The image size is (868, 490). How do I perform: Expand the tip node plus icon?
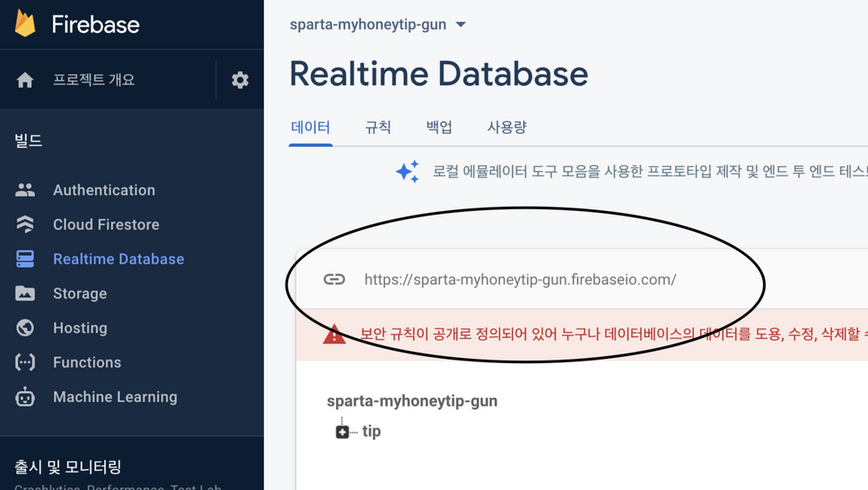342,432
